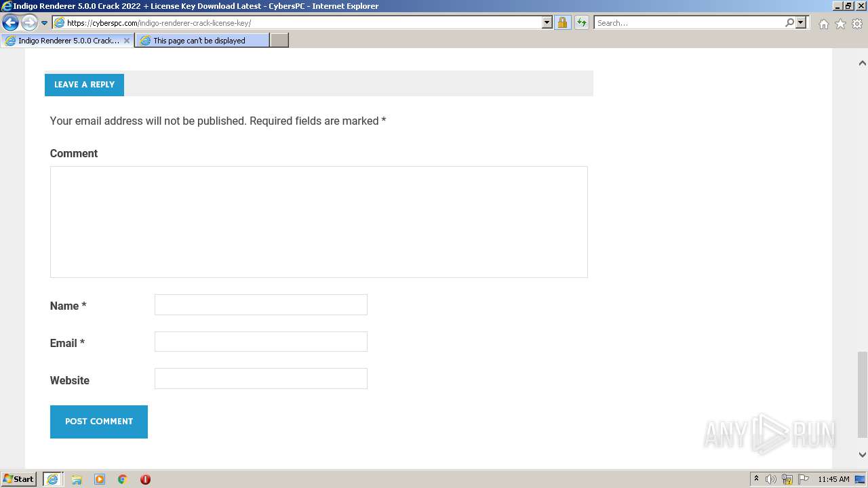The width and height of the screenshot is (868, 488).
Task: Open Favorites star icon
Action: pyautogui.click(x=840, y=24)
